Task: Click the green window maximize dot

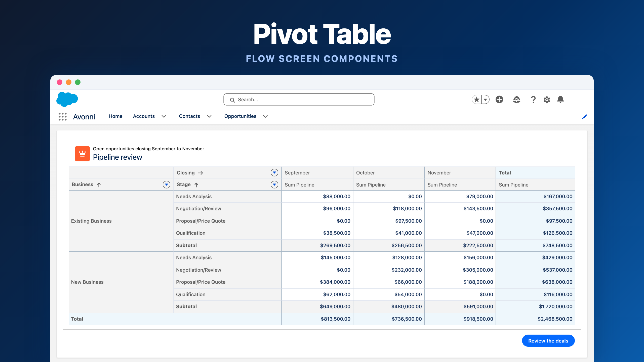Action: (78, 82)
